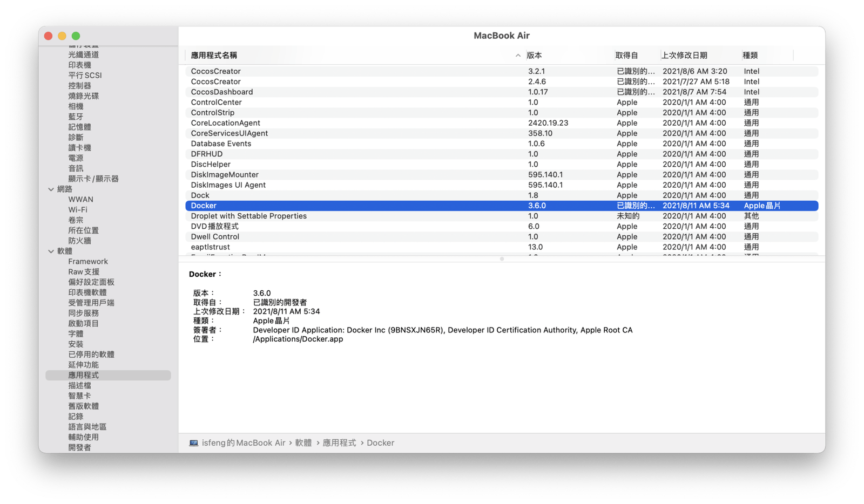Sort by 版本 column header
This screenshot has height=504, width=864.
[534, 56]
